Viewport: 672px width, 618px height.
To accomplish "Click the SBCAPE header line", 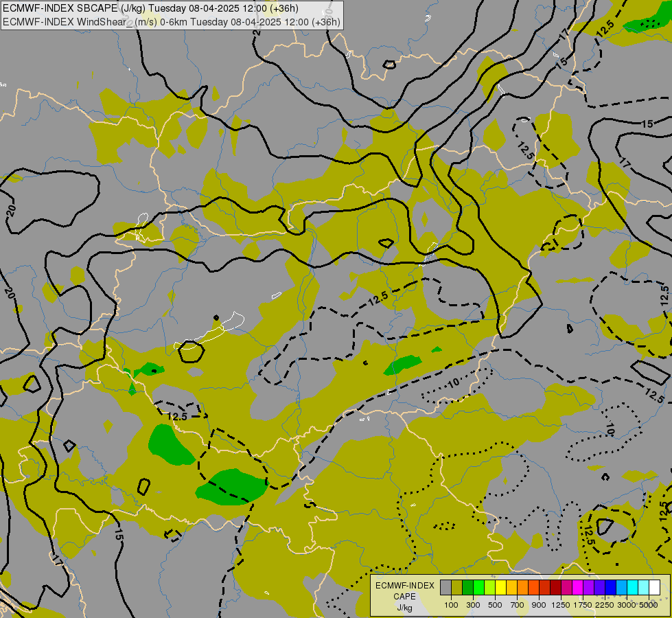I will [x=150, y=8].
